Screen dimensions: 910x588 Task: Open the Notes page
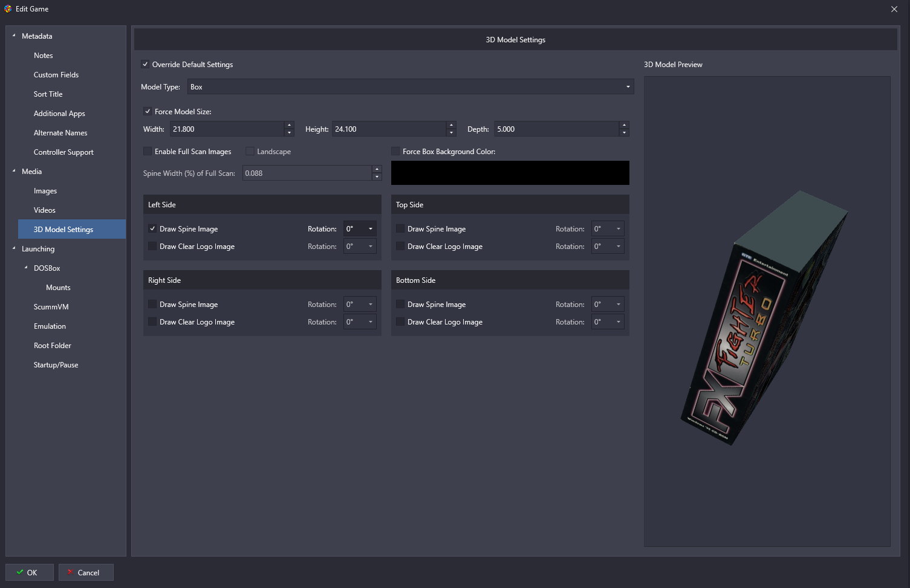point(43,55)
